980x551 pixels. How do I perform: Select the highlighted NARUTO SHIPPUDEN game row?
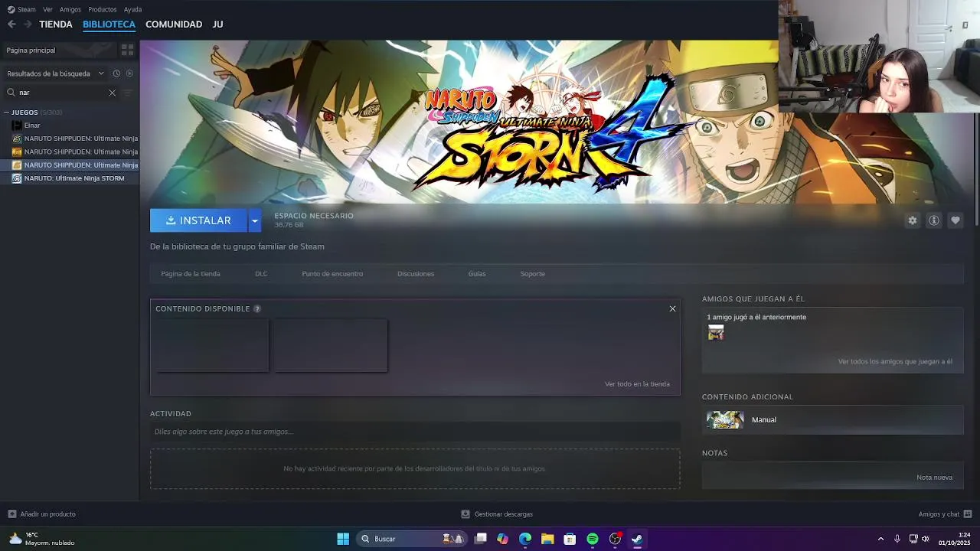coord(70,165)
